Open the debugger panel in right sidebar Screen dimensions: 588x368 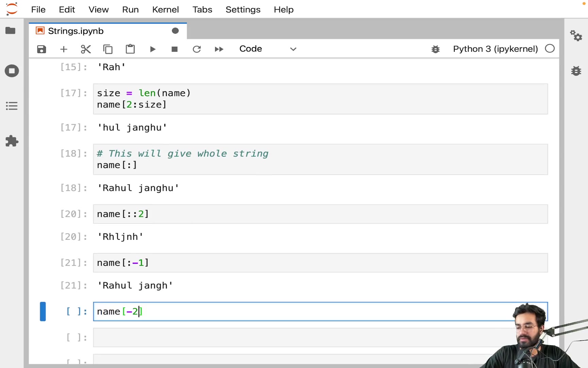[576, 71]
